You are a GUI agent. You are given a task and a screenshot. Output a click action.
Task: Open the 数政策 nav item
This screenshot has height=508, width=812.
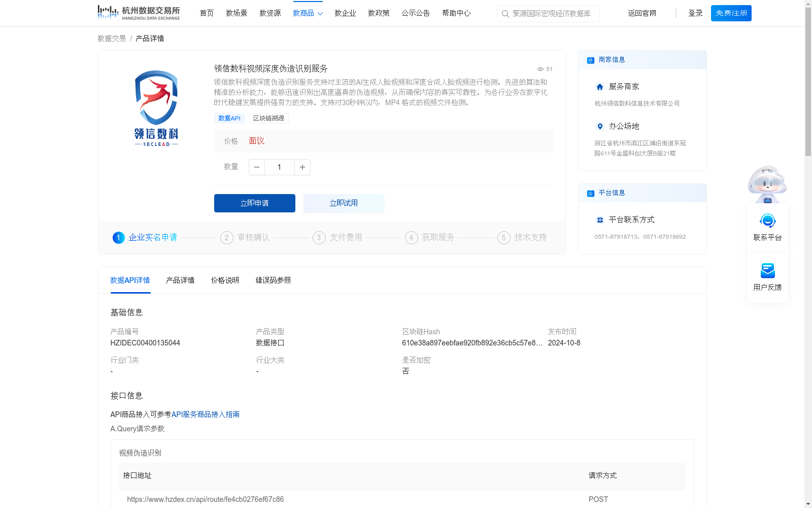[x=379, y=13]
